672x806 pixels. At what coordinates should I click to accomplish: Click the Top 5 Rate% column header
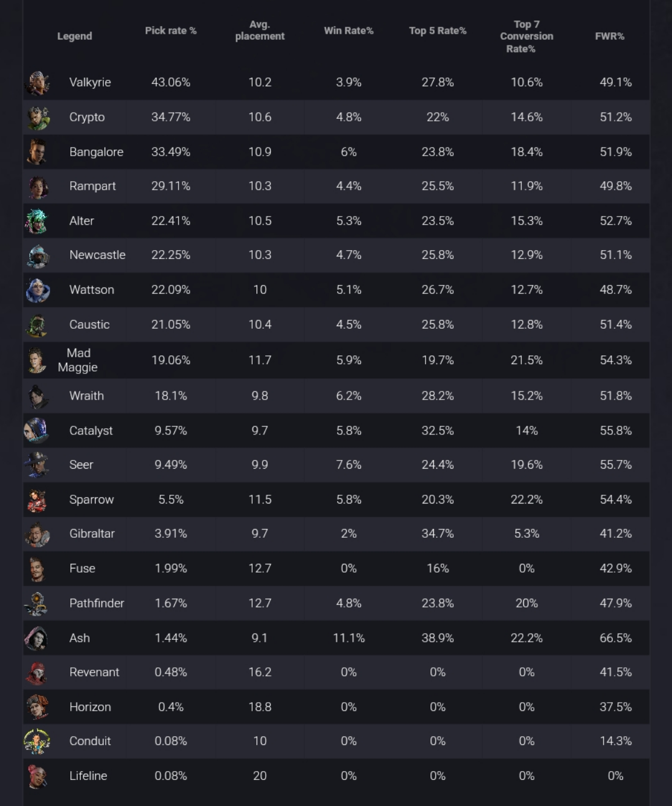pos(437,30)
